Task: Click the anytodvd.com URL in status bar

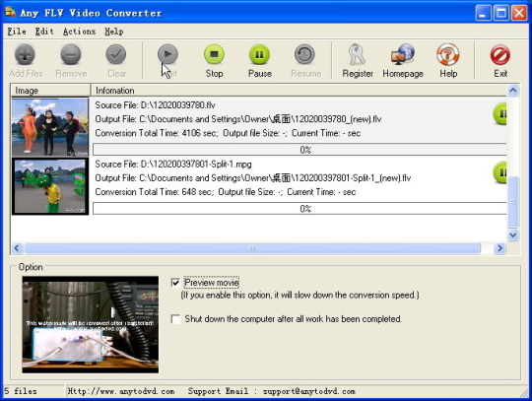Action: tap(121, 391)
